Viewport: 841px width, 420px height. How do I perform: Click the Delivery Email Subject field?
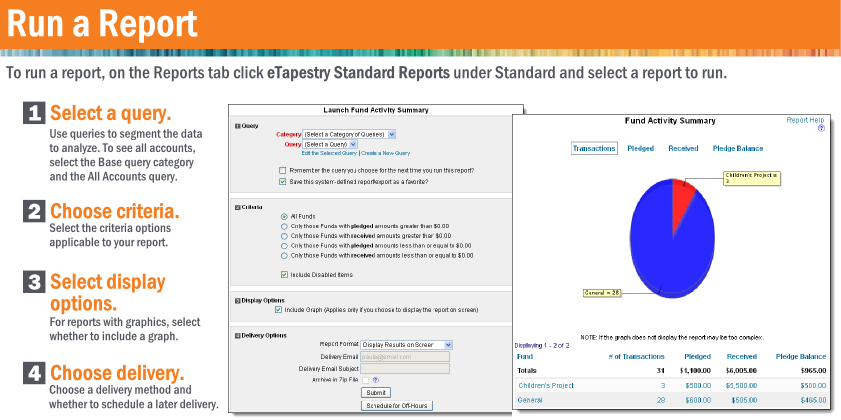[x=405, y=368]
